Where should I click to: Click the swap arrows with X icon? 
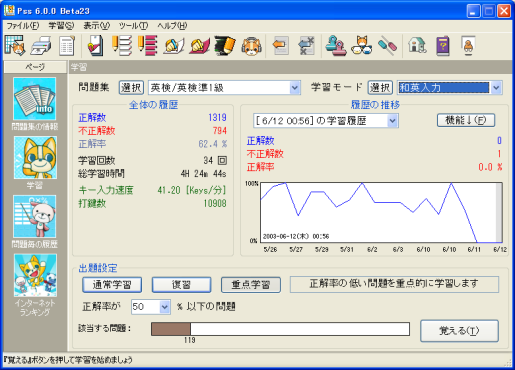click(x=307, y=46)
